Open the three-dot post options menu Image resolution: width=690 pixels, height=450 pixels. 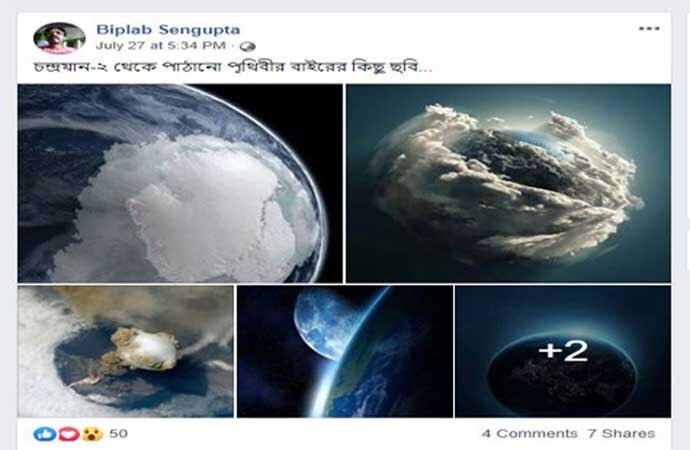point(649,29)
